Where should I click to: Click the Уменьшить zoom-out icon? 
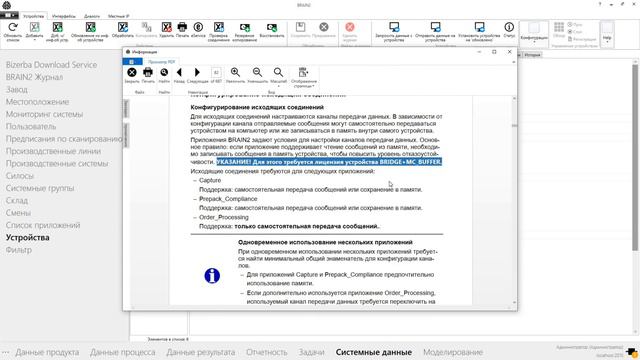coord(258,73)
